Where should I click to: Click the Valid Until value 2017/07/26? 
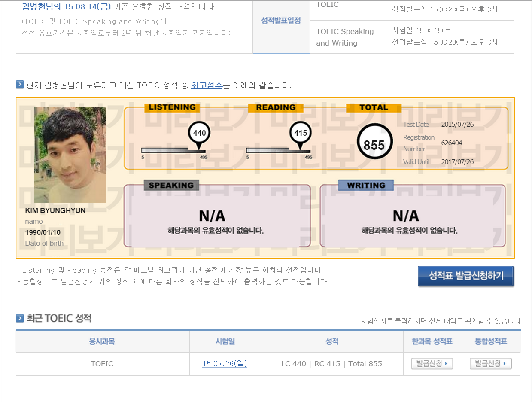click(457, 162)
